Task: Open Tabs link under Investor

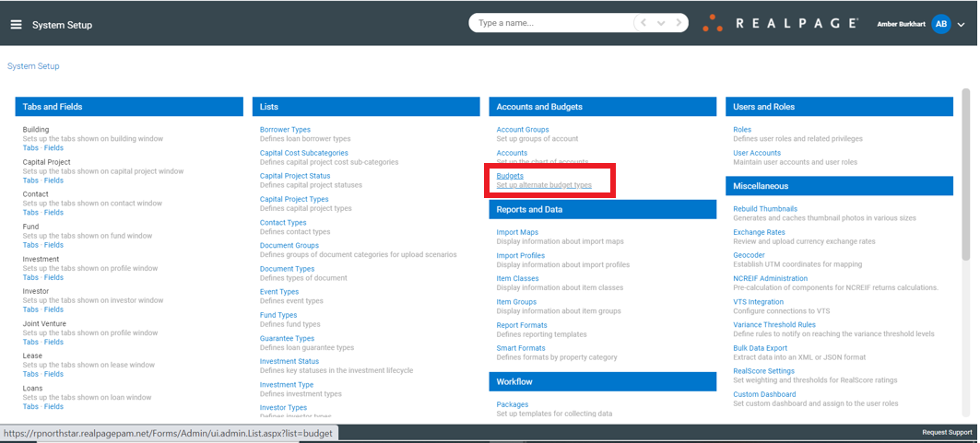Action: 30,309
